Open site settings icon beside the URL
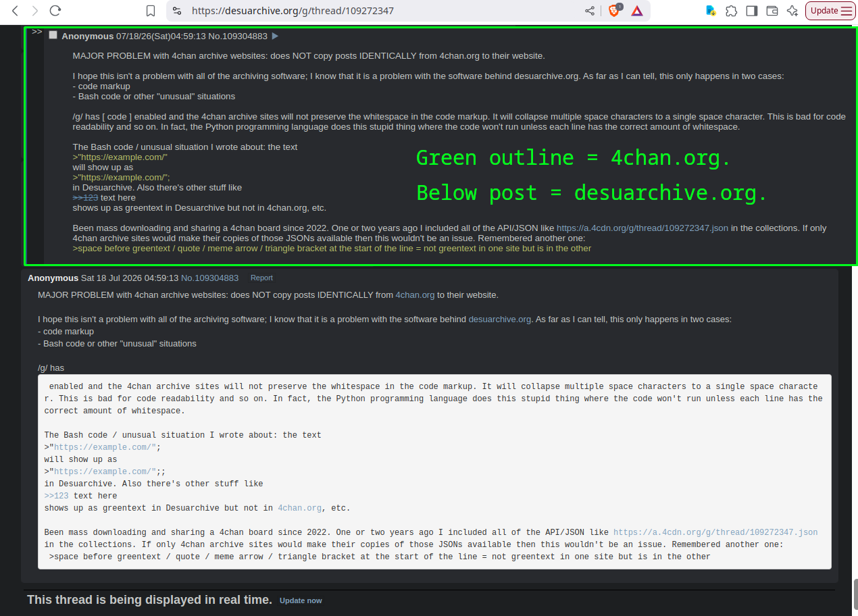The width and height of the screenshot is (858, 616). tap(177, 11)
